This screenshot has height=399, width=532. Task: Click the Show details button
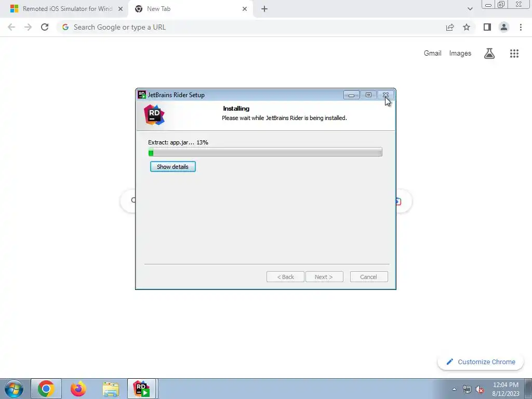(172, 167)
